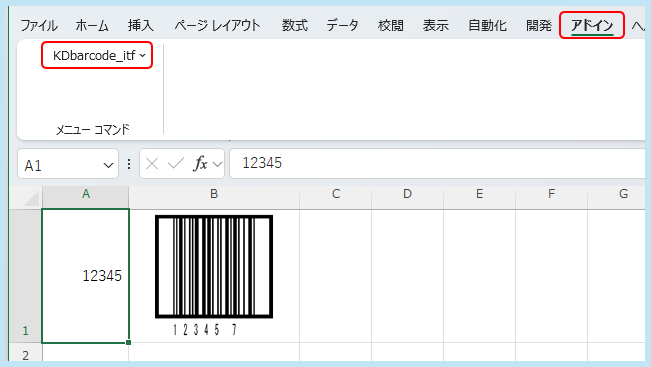Cancel the formula entry with X icon
This screenshot has width=651, height=367.
point(152,164)
